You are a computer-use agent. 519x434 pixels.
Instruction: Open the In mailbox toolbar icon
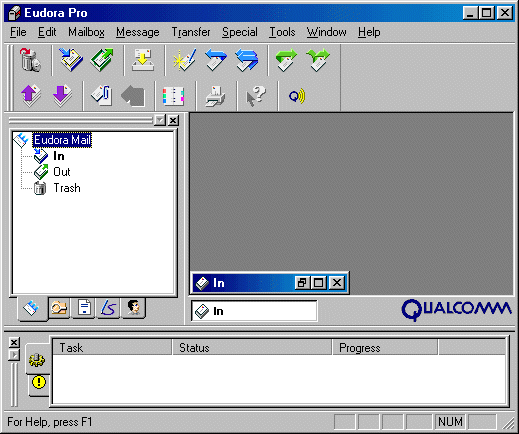click(71, 60)
